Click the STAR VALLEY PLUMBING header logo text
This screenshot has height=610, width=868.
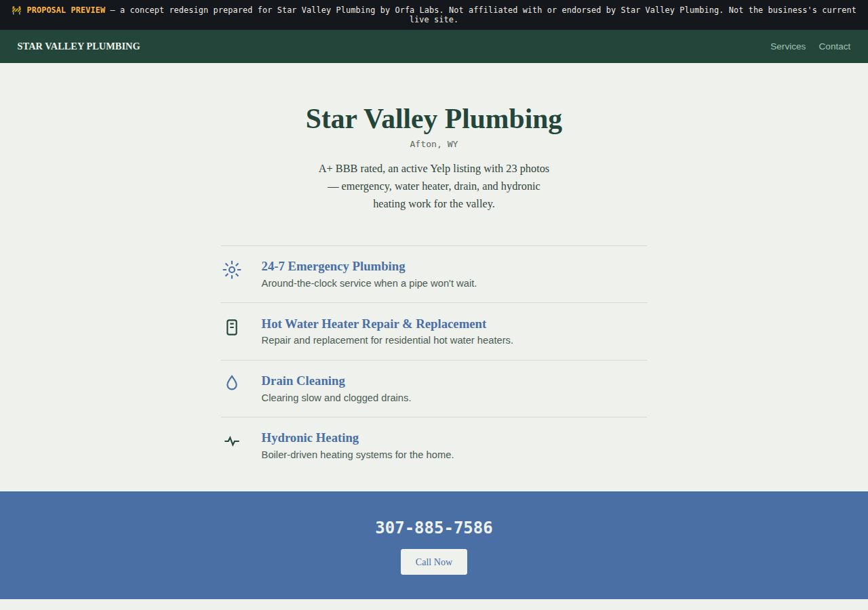[x=79, y=46]
